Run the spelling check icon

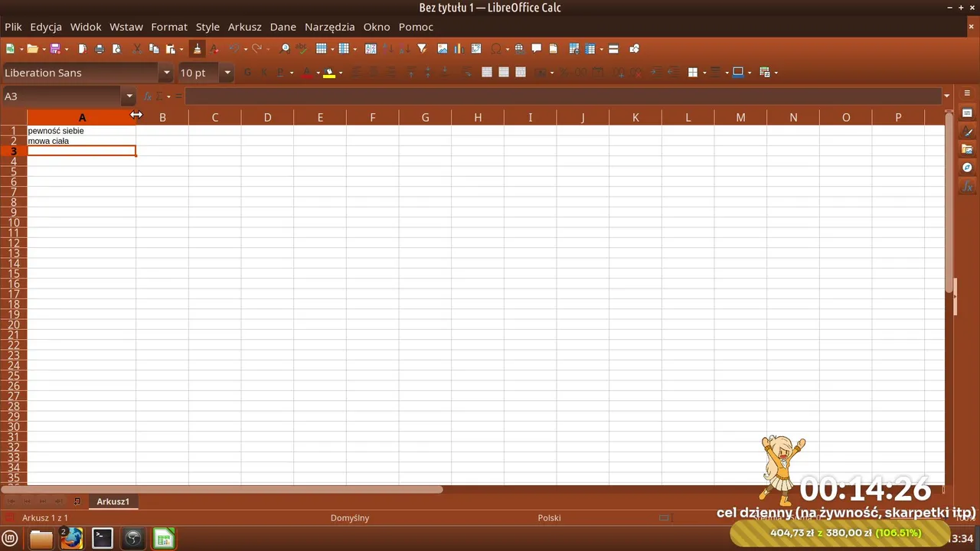tap(302, 49)
